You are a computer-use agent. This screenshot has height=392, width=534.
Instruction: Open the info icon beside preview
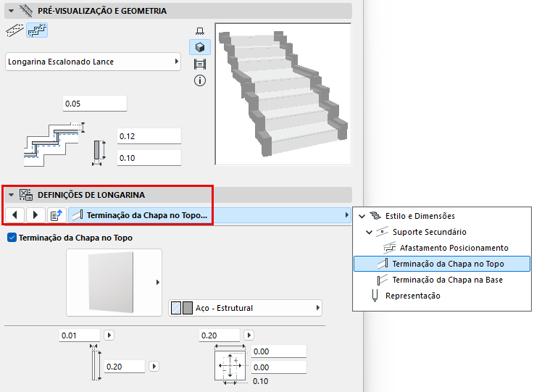(x=200, y=80)
